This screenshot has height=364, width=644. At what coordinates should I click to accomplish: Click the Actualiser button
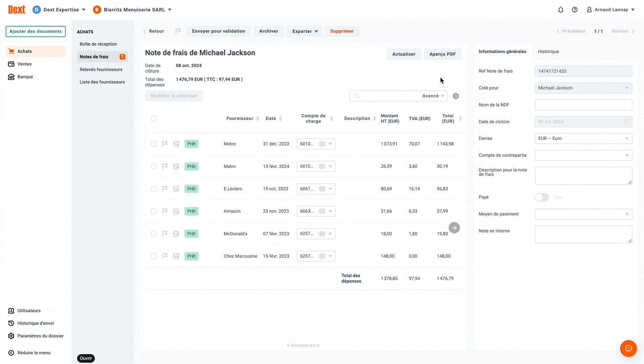tap(404, 54)
